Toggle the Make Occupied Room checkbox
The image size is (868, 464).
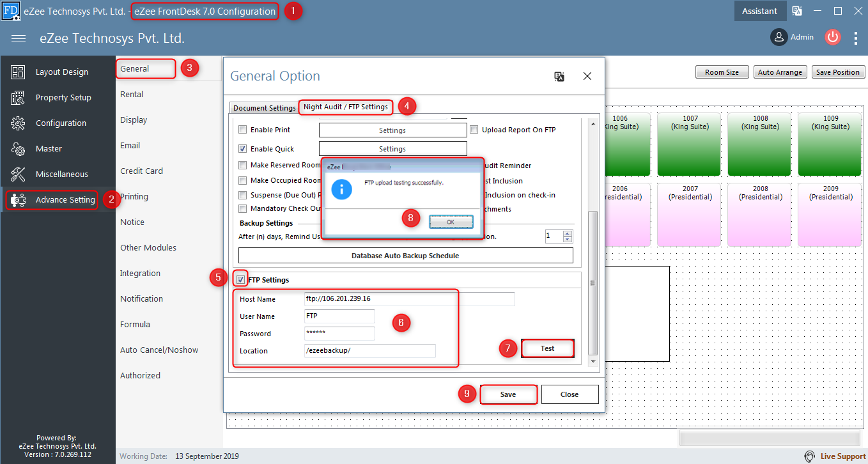click(x=242, y=181)
